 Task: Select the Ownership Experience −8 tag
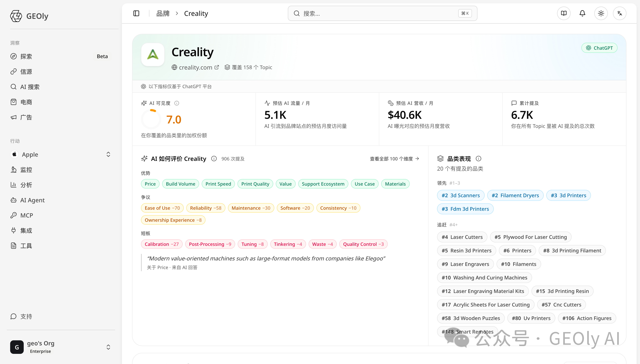[173, 220]
